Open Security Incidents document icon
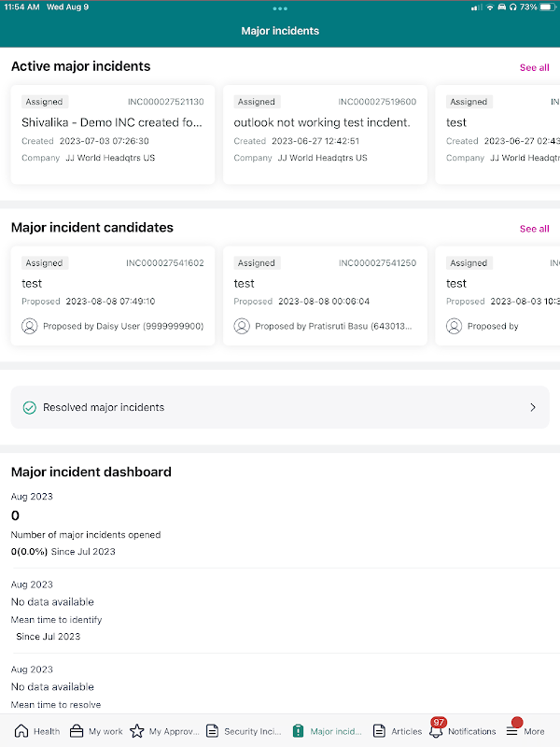Viewport: 560px width, 747px height. 213,731
